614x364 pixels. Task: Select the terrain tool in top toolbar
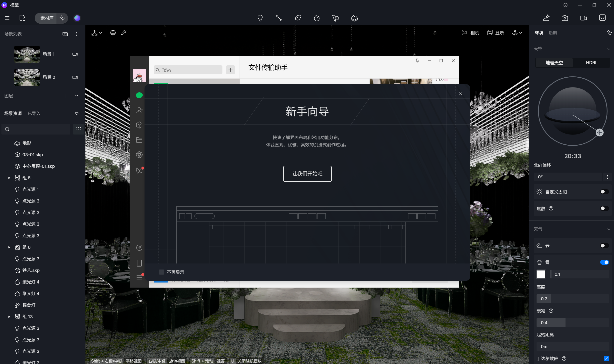click(x=354, y=18)
